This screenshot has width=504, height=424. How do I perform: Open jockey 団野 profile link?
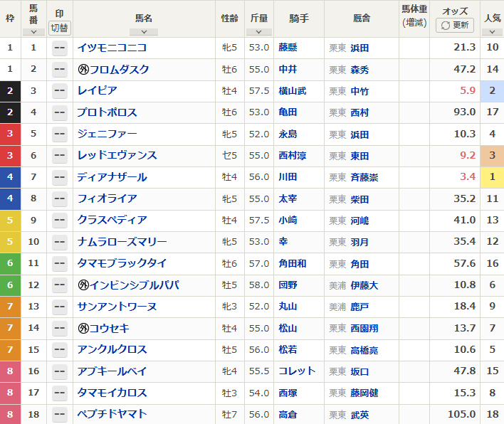288,285
